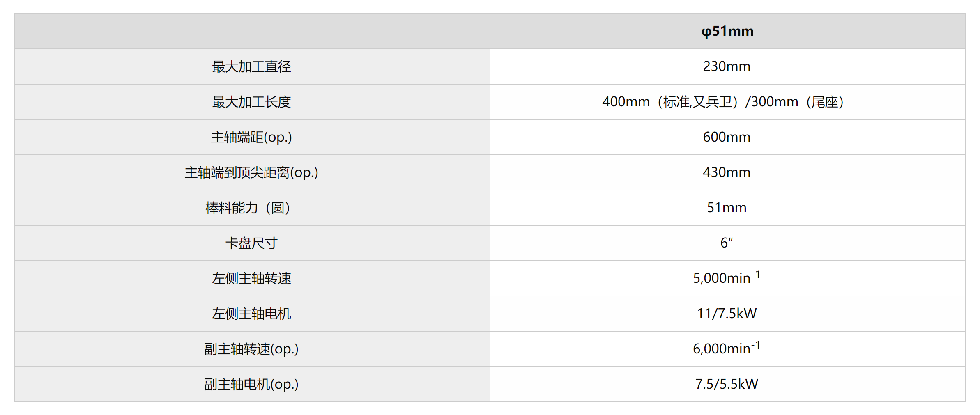
Task: Click the φ51mm column header
Action: click(727, 31)
